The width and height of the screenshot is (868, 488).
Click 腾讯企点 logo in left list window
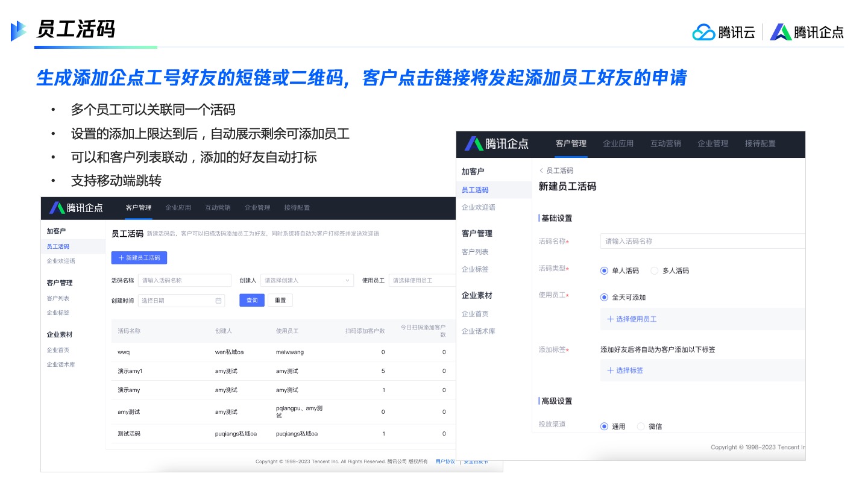tap(76, 208)
